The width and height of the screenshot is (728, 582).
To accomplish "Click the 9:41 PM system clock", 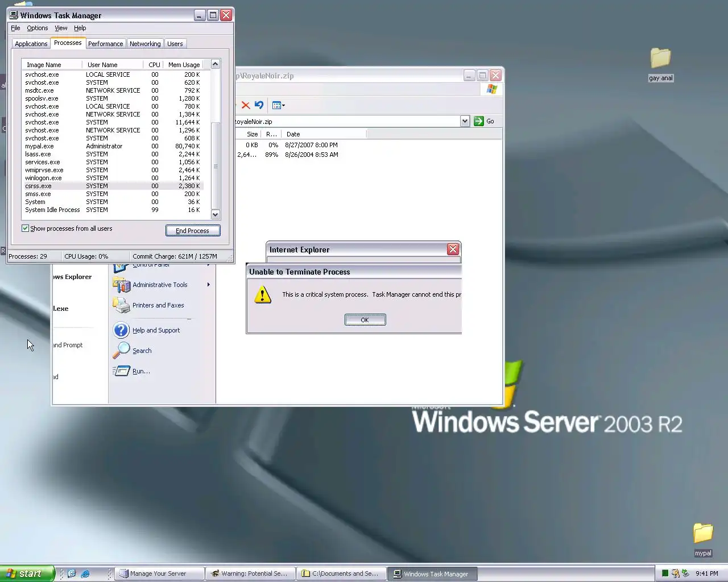I will pyautogui.click(x=706, y=573).
